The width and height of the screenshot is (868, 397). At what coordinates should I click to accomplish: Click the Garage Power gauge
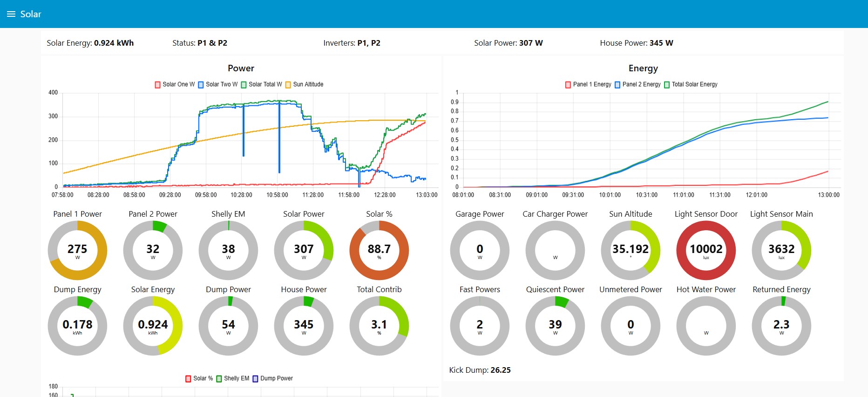tap(480, 250)
